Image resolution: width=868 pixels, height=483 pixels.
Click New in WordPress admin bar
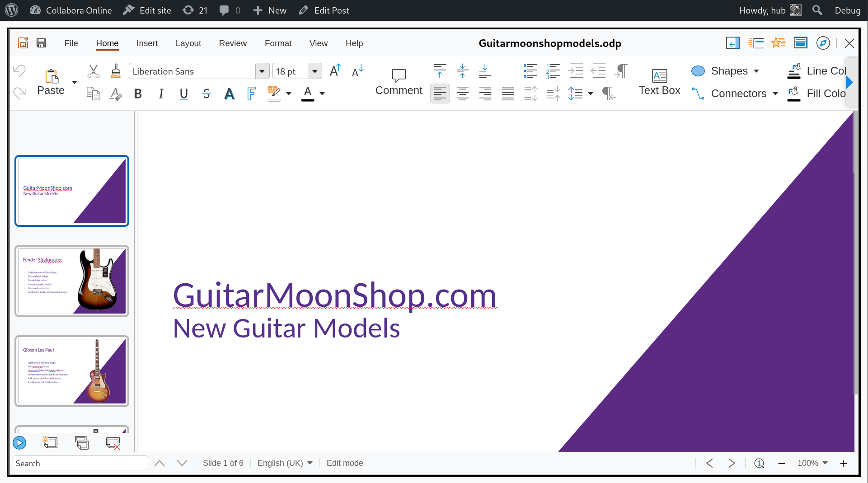coord(270,10)
